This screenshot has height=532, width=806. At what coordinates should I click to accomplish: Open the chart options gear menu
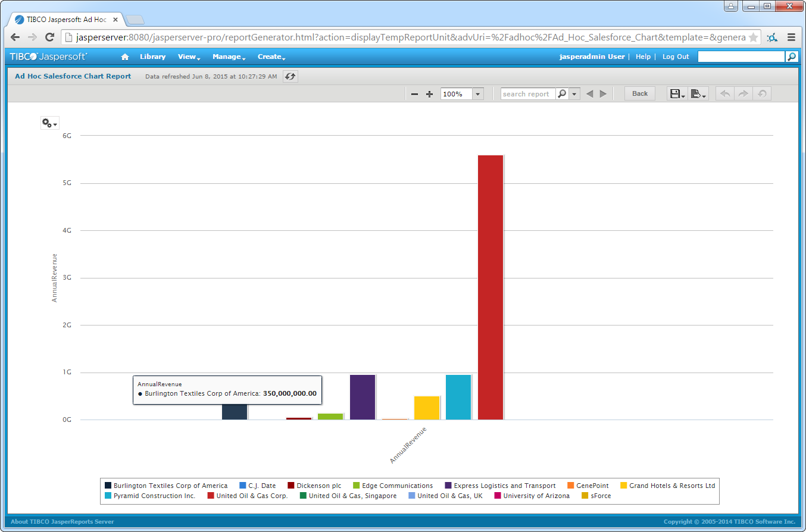point(49,123)
